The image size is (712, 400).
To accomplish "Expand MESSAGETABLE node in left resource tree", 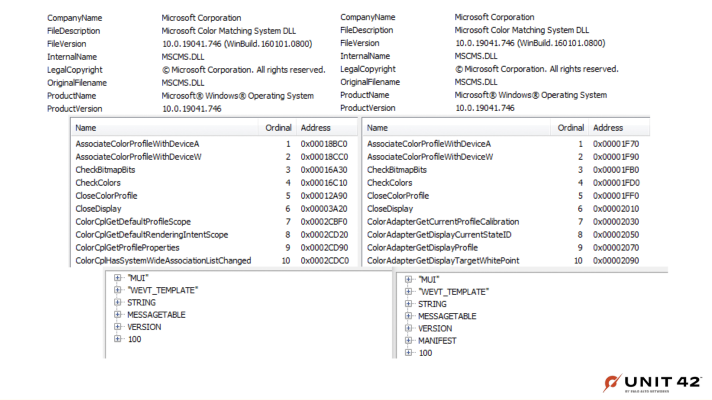I will (118, 314).
